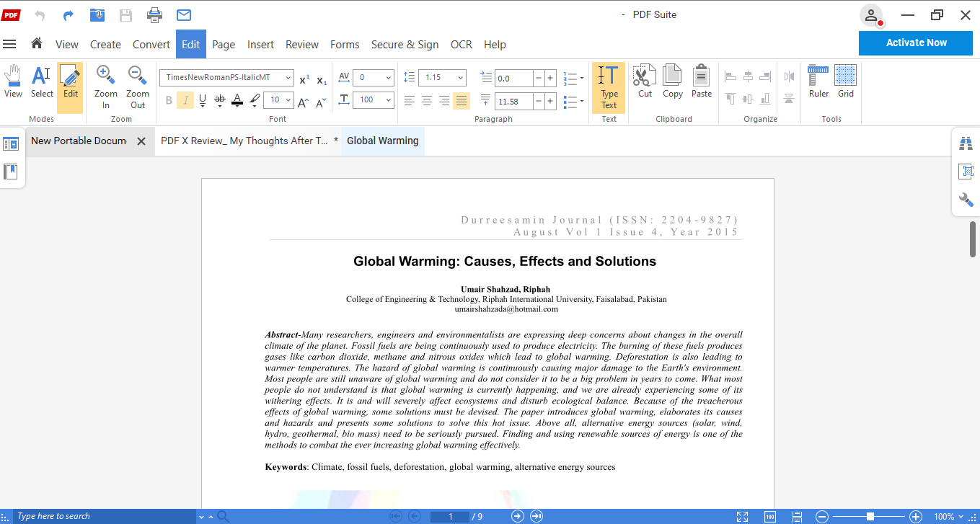Screen dimensions: 980x524
Task: Switch to the Global Warming tab
Action: [382, 141]
